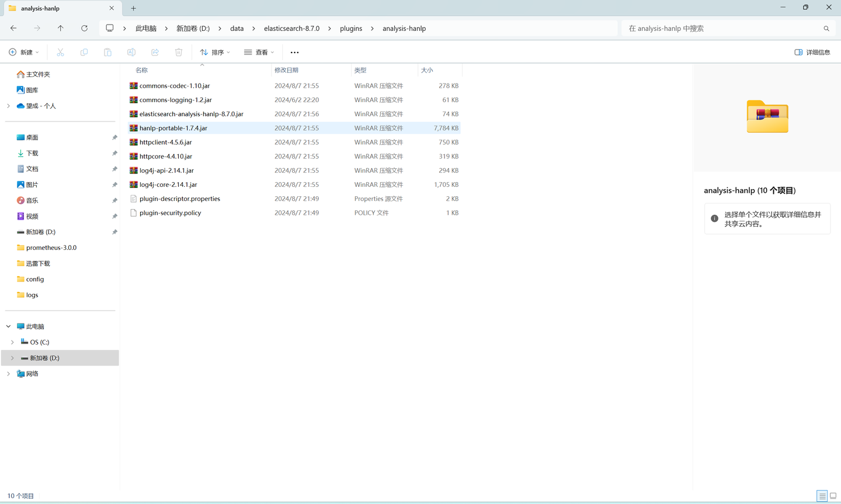
Task: Delete the selected file using the trash icon
Action: pos(178,52)
